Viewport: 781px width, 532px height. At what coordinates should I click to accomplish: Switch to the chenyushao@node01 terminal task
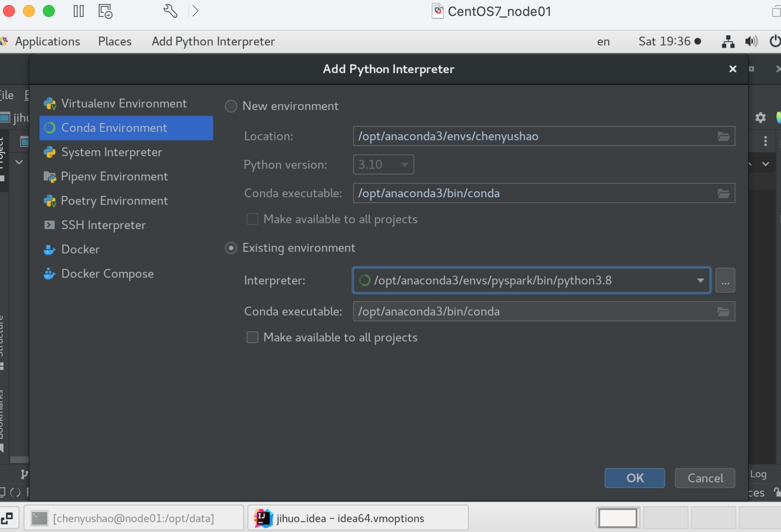(134, 519)
